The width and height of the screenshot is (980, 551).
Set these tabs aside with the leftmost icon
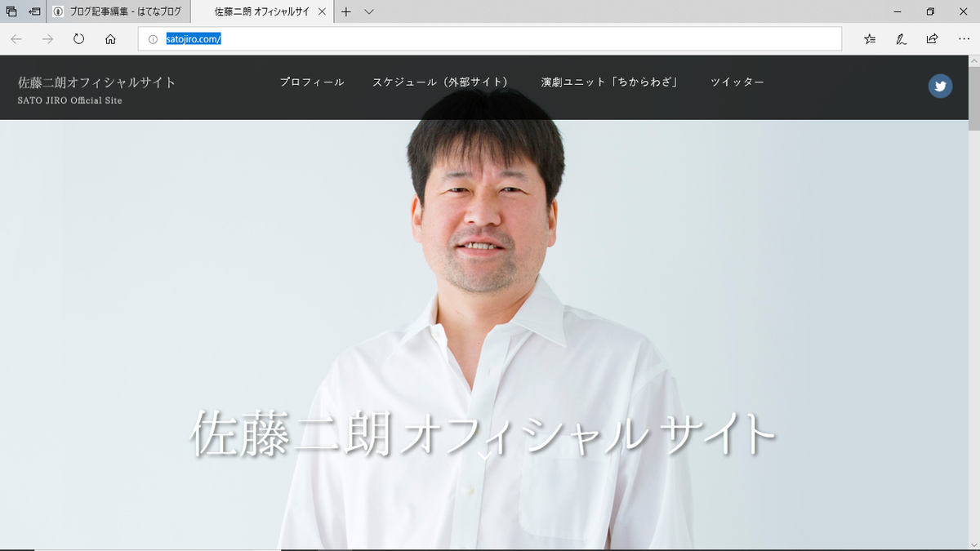tap(11, 11)
